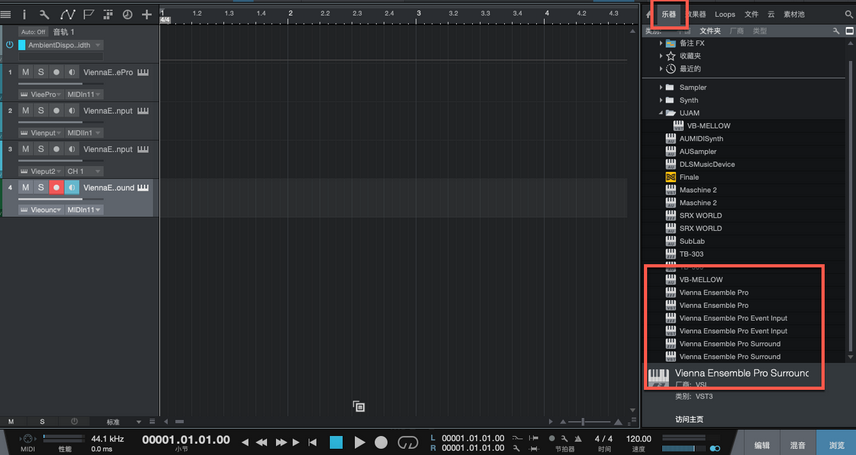Enable monitor on track 3

(x=72, y=149)
